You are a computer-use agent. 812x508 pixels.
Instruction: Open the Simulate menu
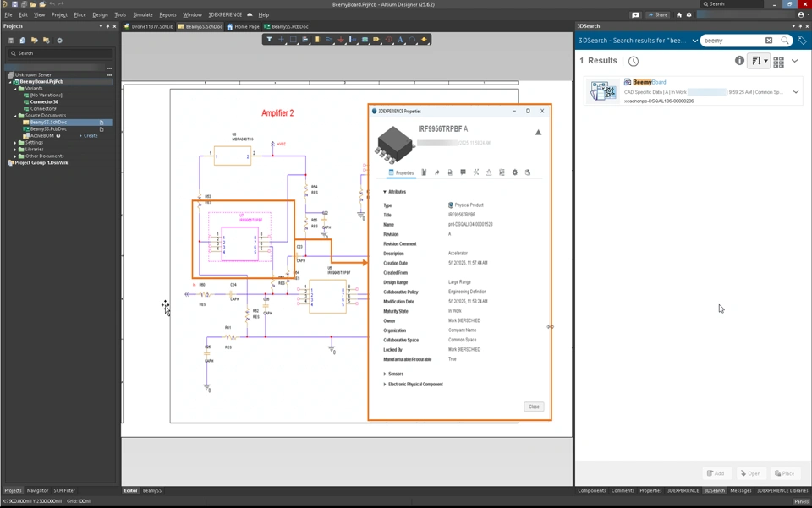[143, 14]
